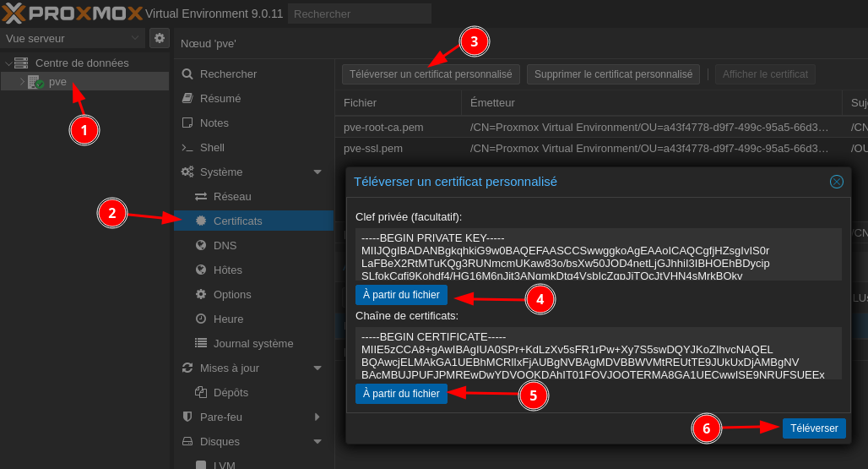This screenshot has width=868, height=469.
Task: Select the Certificats menu item
Action: tap(237, 221)
